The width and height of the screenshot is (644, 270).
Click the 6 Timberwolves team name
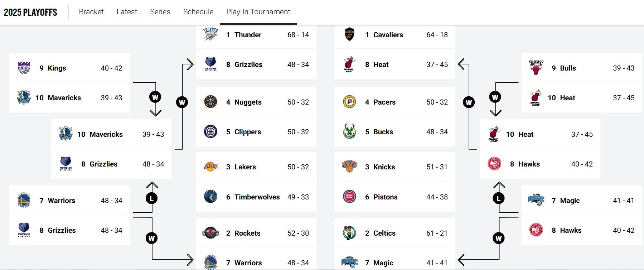tap(253, 197)
